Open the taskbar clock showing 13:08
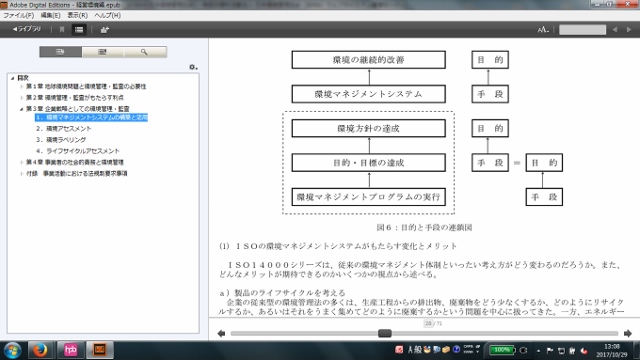The image size is (640, 360). coord(611,351)
